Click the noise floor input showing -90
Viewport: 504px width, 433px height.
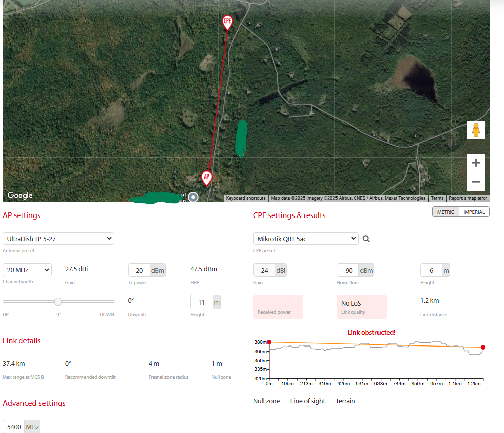point(348,270)
